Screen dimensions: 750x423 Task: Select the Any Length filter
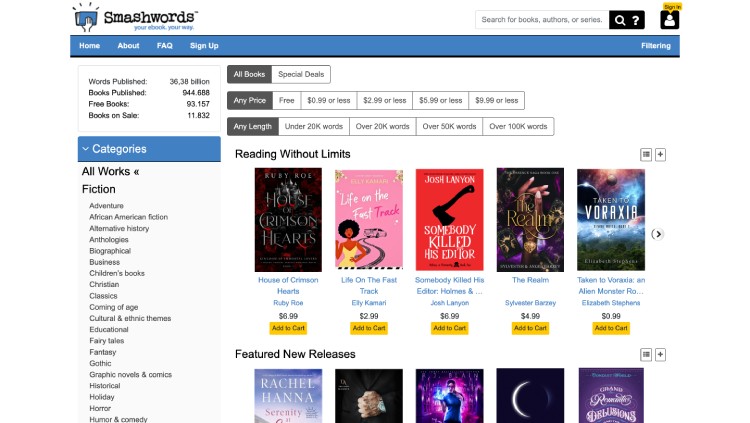[x=253, y=126]
